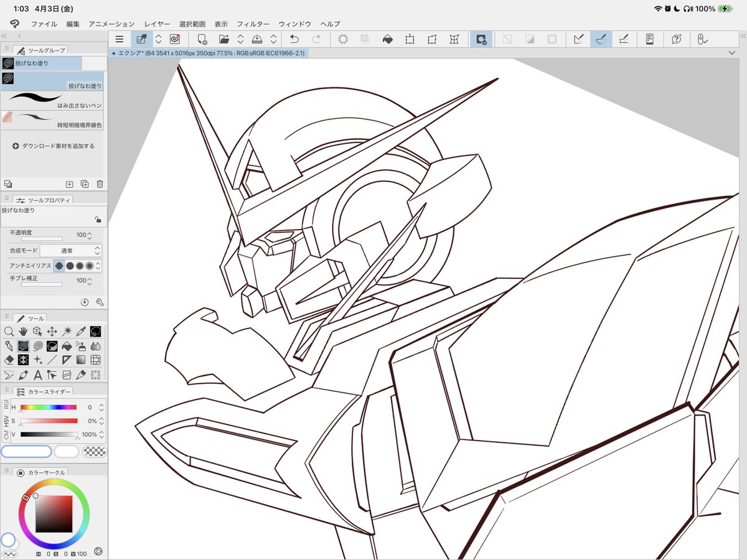Select the Ruler triangle tool
This screenshot has width=747, height=560.
(67, 360)
